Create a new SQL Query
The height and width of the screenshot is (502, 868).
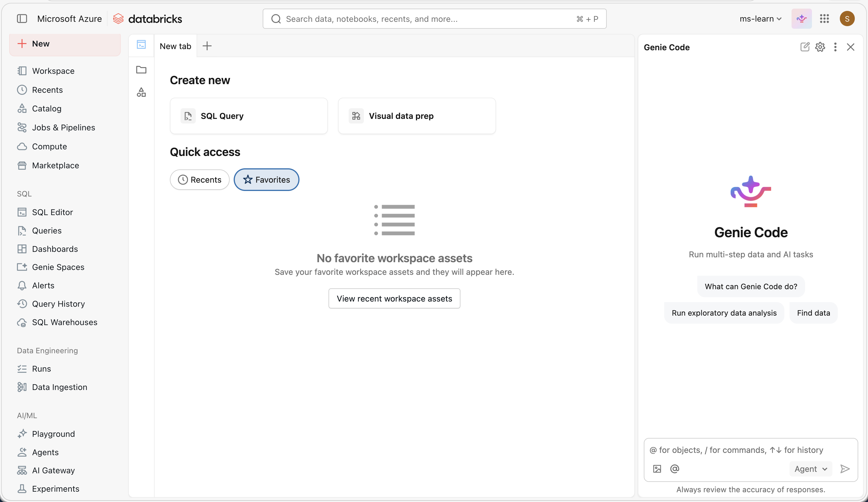[x=249, y=116]
